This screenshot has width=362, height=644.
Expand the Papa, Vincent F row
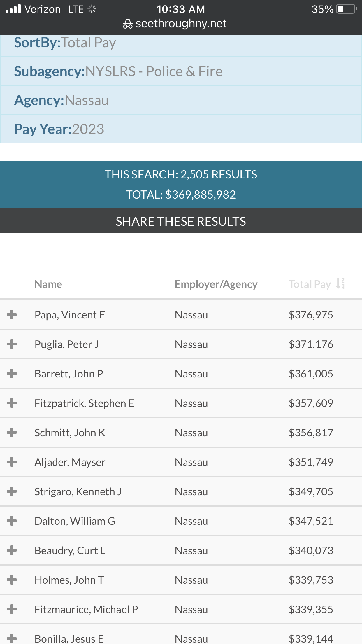pyautogui.click(x=12, y=315)
